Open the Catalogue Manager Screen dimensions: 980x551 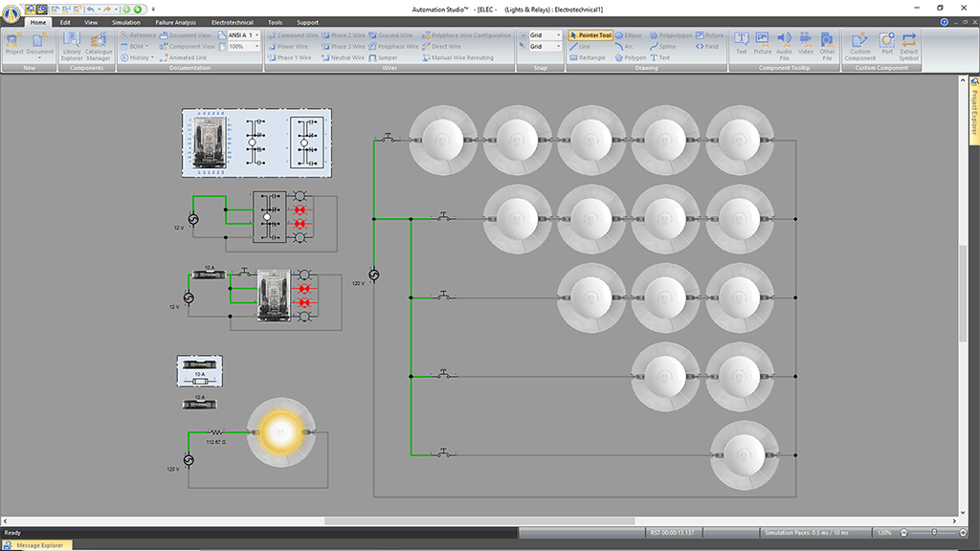(x=100, y=44)
